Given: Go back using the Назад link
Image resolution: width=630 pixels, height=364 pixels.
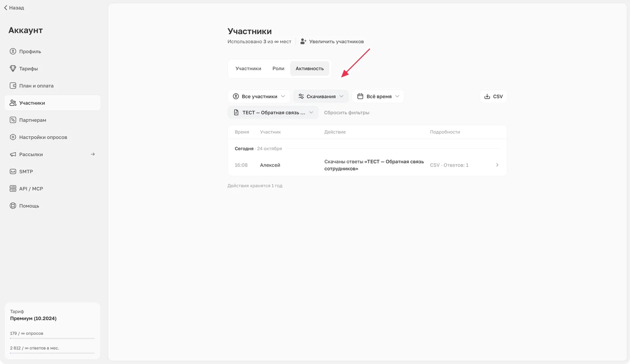Looking at the screenshot, I should (14, 8).
